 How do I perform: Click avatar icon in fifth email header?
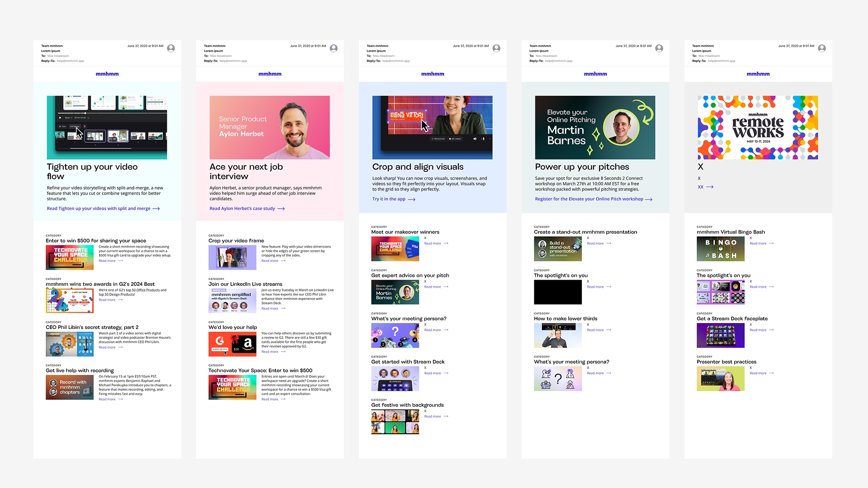point(822,48)
